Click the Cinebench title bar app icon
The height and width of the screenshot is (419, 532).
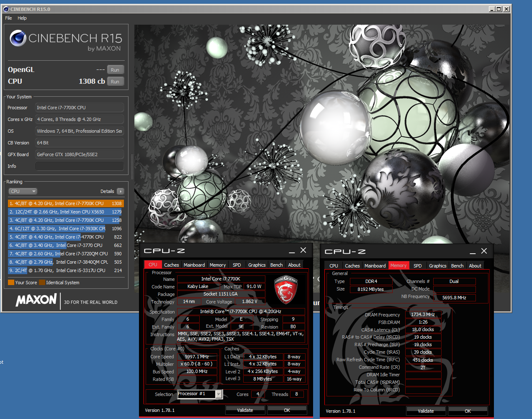point(6,9)
